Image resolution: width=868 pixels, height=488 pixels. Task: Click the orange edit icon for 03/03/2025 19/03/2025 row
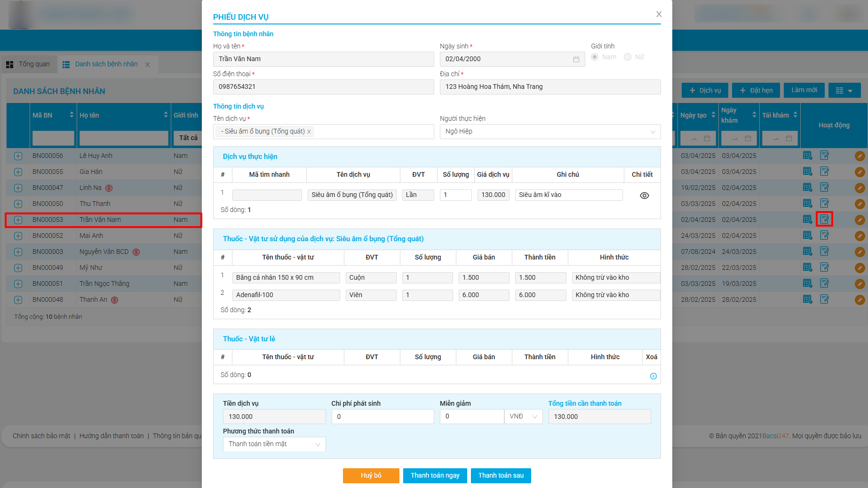tap(860, 284)
